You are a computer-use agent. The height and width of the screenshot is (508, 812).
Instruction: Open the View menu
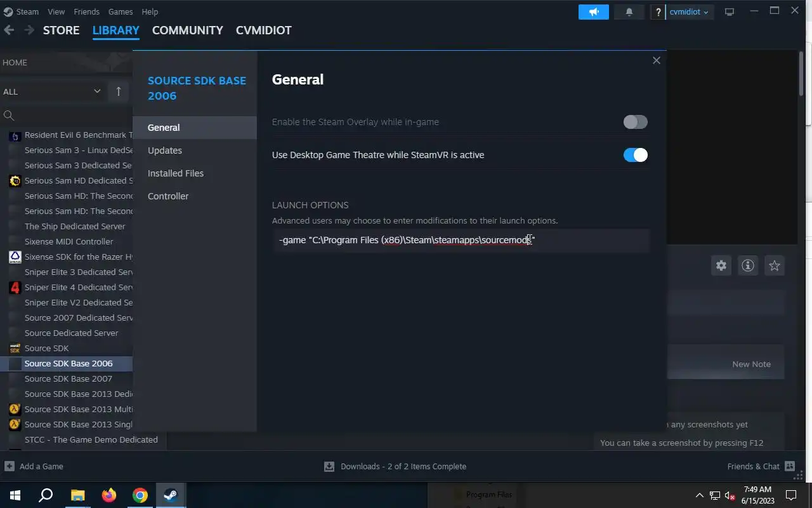(x=56, y=11)
